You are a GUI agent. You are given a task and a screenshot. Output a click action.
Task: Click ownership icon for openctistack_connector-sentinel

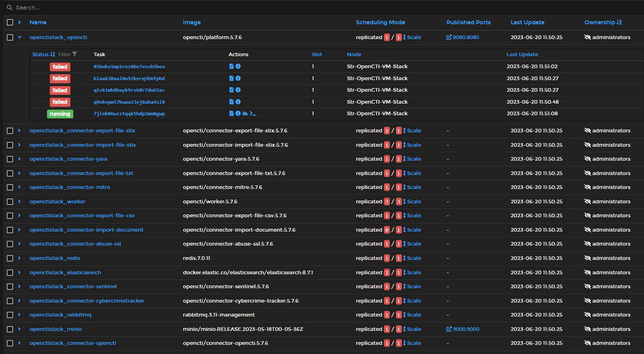click(587, 287)
